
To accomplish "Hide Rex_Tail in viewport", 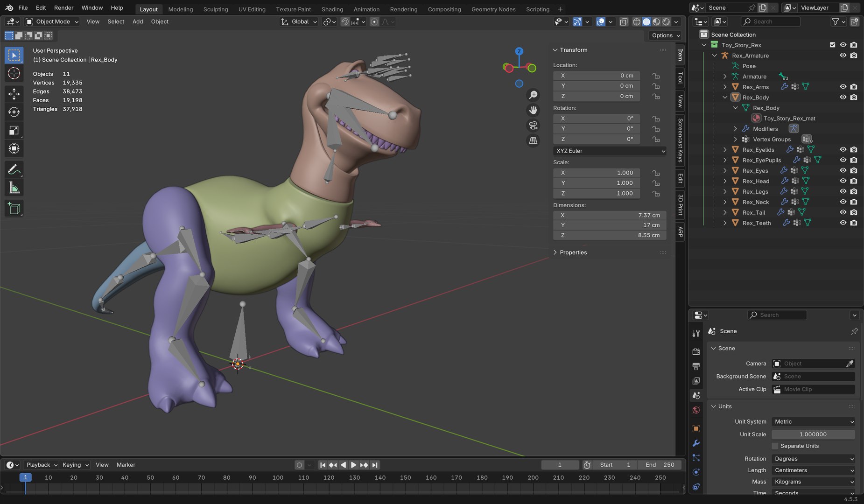I will pos(843,212).
